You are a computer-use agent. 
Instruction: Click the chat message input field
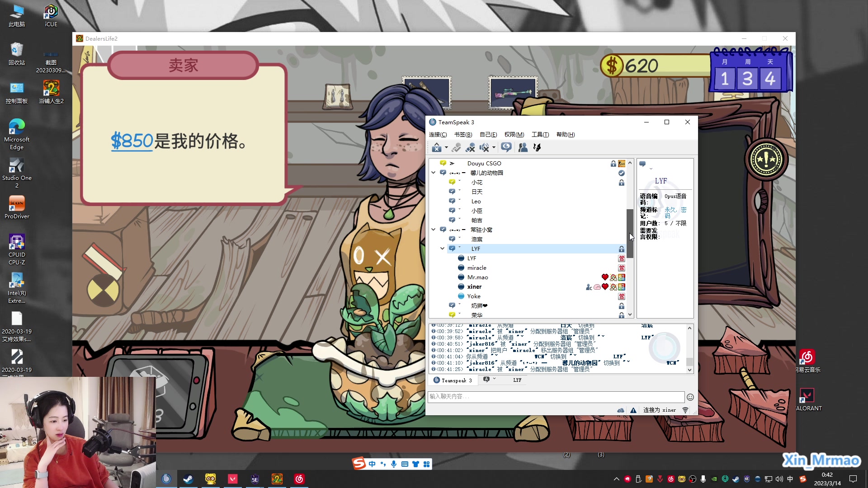pos(556,397)
